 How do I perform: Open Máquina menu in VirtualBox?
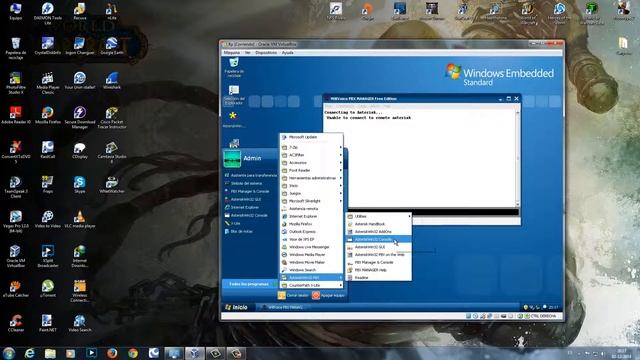[231, 53]
